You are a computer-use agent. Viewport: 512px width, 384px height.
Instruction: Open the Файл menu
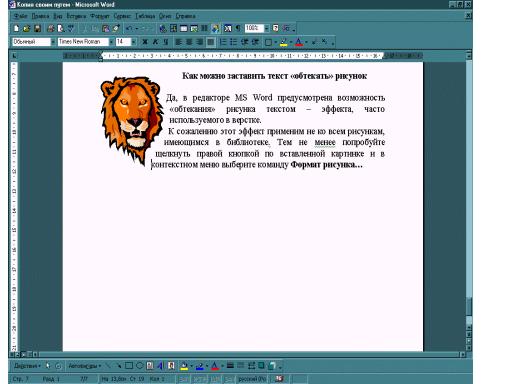pyautogui.click(x=21, y=16)
